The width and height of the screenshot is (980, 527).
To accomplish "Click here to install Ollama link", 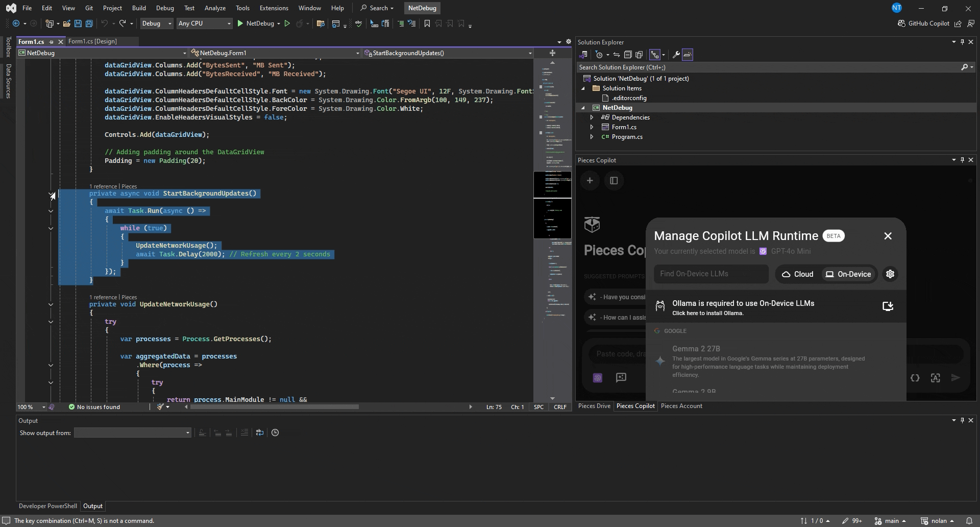I will [707, 314].
